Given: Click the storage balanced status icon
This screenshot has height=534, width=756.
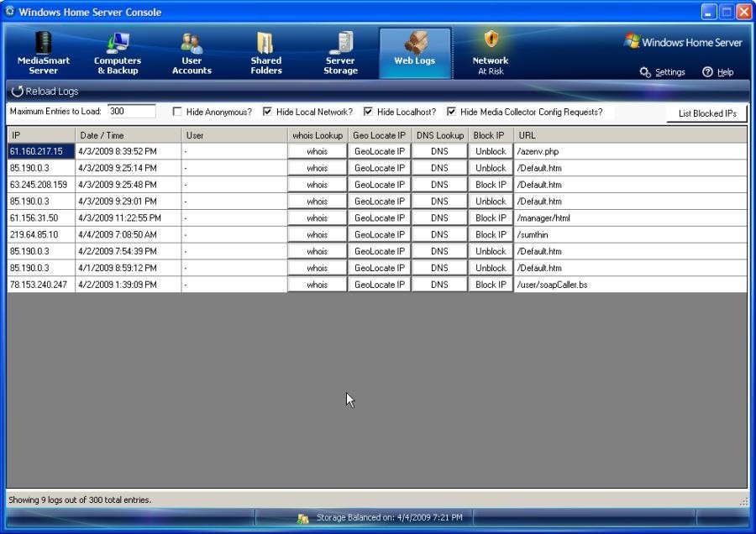Looking at the screenshot, I should tap(302, 519).
